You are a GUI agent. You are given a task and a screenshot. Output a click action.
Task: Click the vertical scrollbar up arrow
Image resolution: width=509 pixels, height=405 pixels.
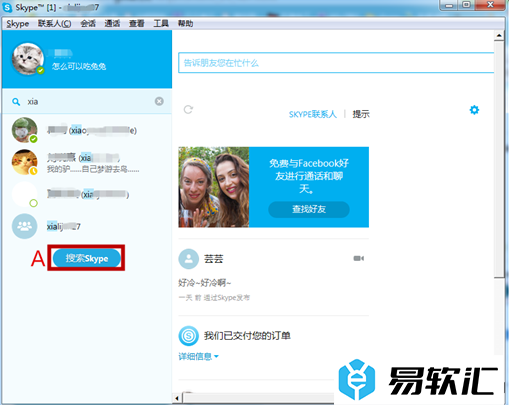coord(499,35)
